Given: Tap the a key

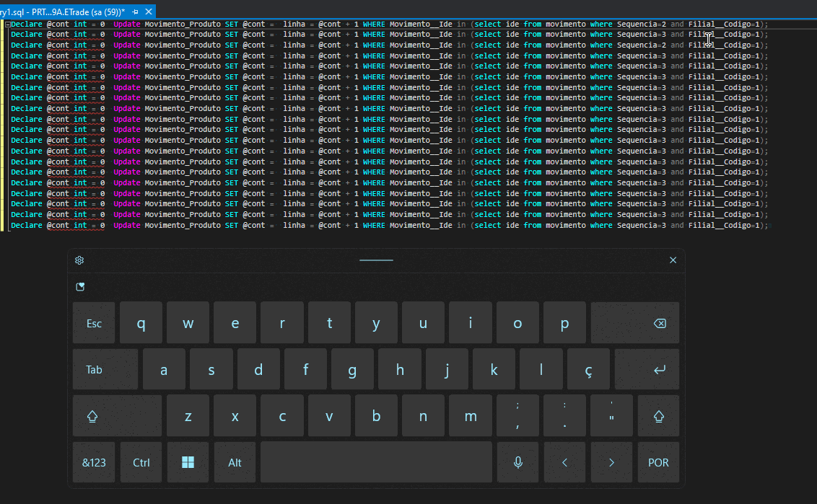Looking at the screenshot, I should pos(164,370).
